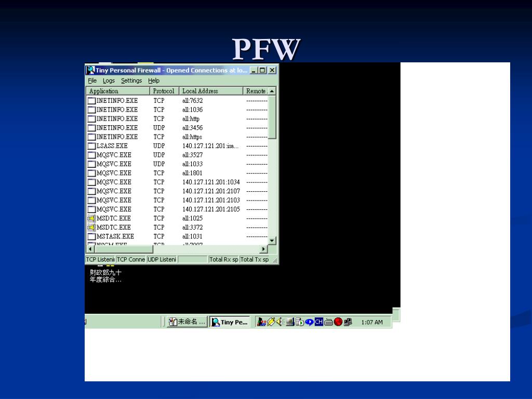Open the File menu
The height and width of the screenshot is (399, 532).
tap(92, 81)
